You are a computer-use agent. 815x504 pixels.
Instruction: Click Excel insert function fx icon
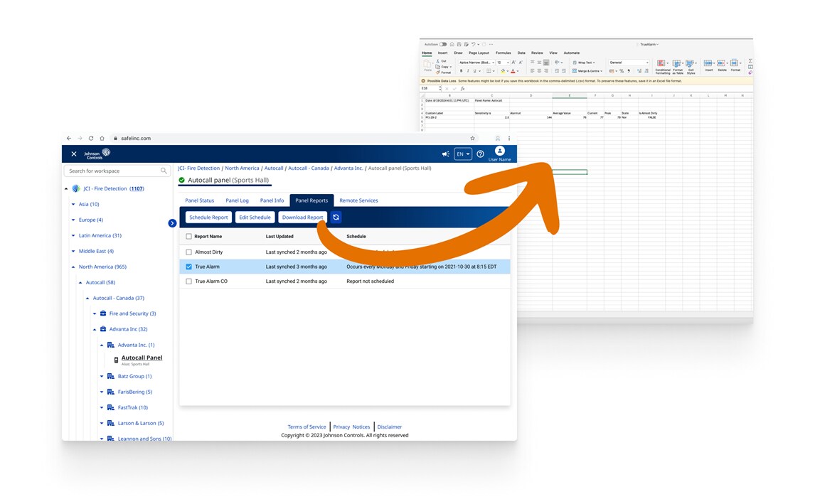[462, 88]
